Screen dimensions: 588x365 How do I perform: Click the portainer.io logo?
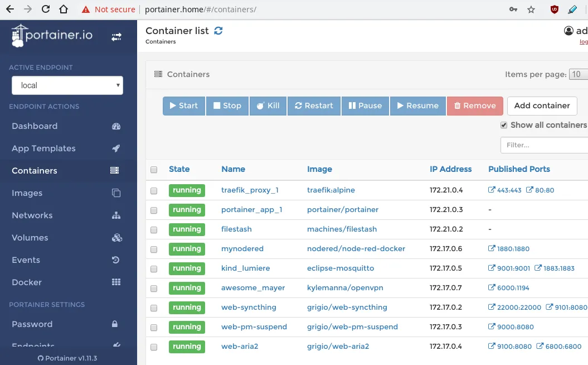[52, 36]
